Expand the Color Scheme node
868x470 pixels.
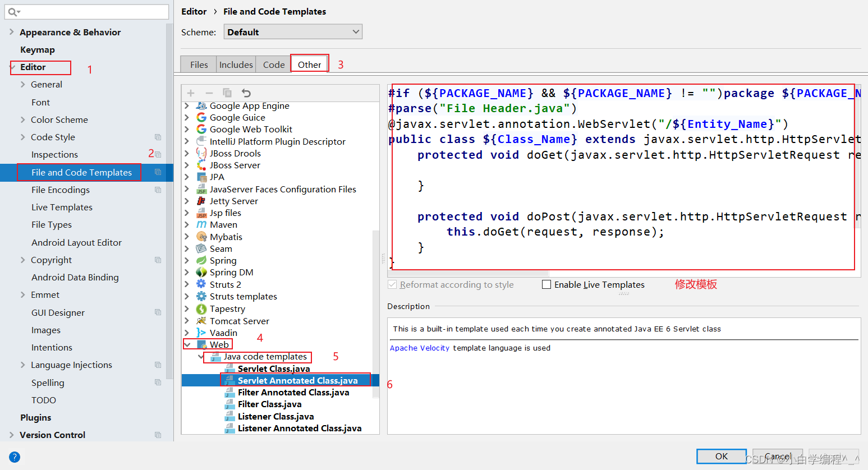click(x=22, y=119)
